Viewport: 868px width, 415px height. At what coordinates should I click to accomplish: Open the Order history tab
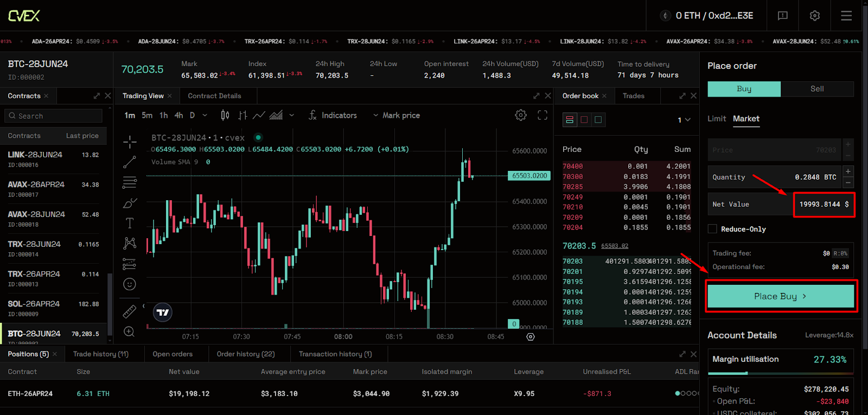tap(246, 354)
